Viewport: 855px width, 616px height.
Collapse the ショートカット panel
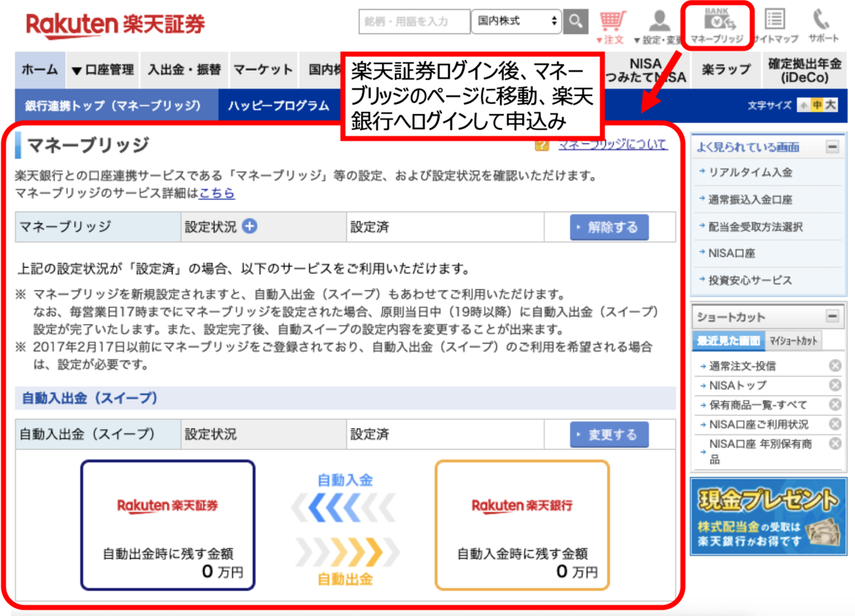(831, 316)
